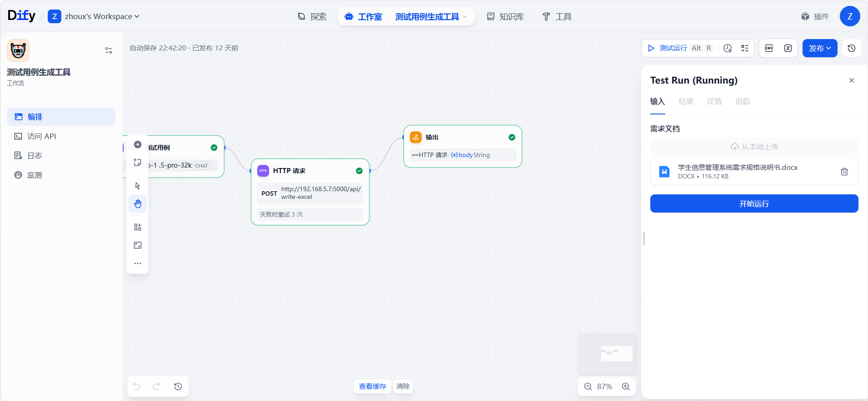Viewport: 868px width, 401px height.
Task: Switch to the 结果 tab
Action: point(686,102)
